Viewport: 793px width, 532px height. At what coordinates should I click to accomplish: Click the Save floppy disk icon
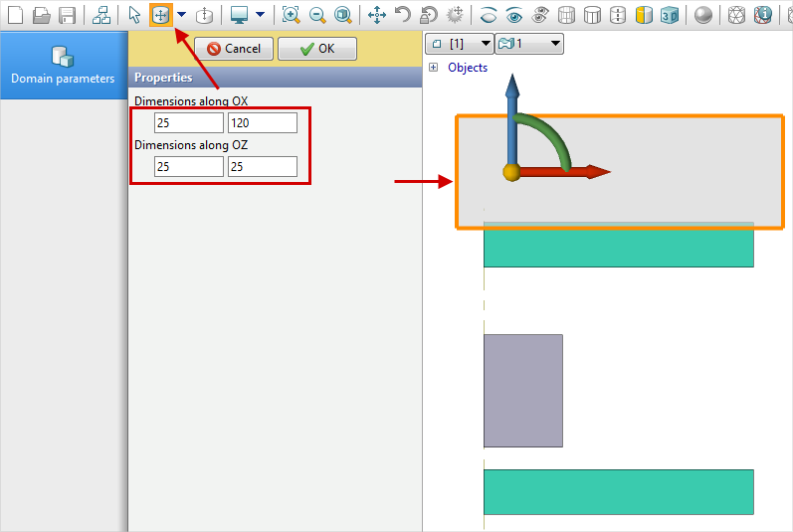[67, 15]
